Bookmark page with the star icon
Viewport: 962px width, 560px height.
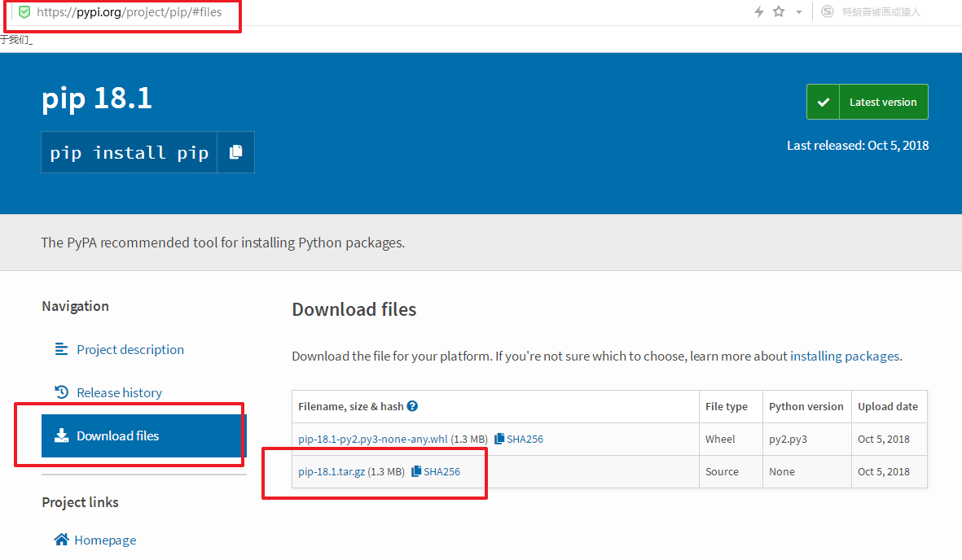tap(779, 11)
